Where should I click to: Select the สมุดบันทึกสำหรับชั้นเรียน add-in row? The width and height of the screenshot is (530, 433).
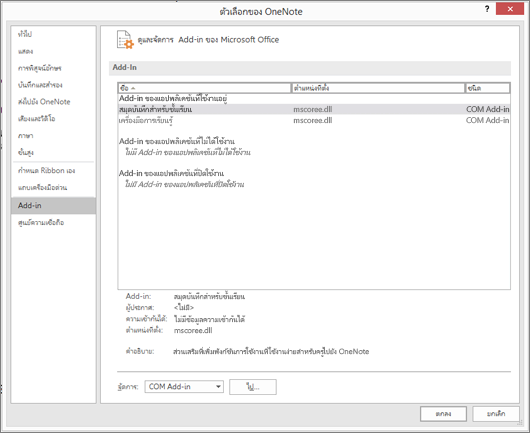pos(314,109)
